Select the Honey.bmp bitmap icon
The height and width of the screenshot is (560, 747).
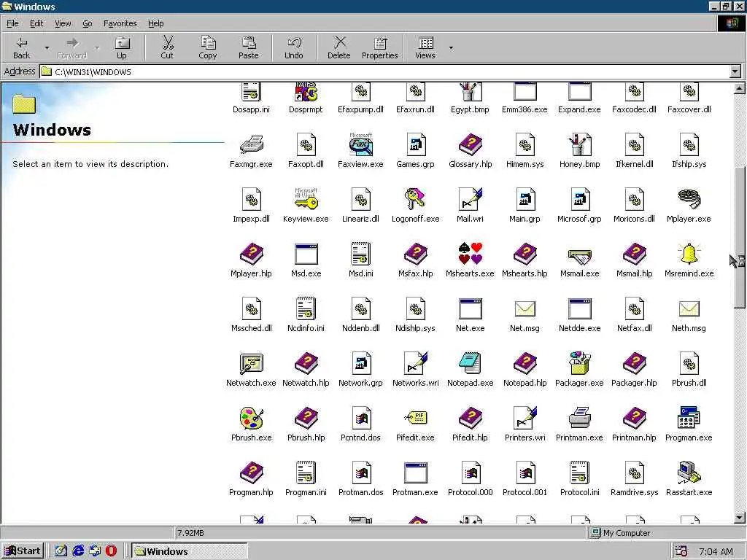(579, 144)
